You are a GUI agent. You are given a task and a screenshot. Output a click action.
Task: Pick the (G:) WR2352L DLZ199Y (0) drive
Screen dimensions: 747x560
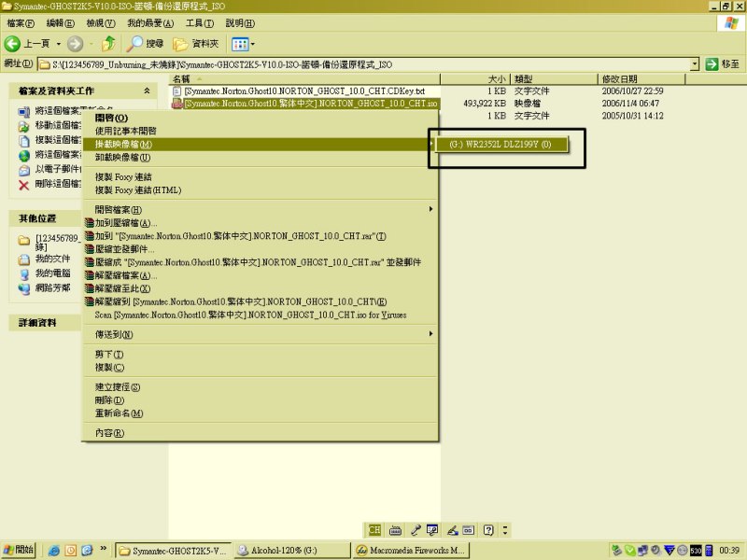point(500,145)
